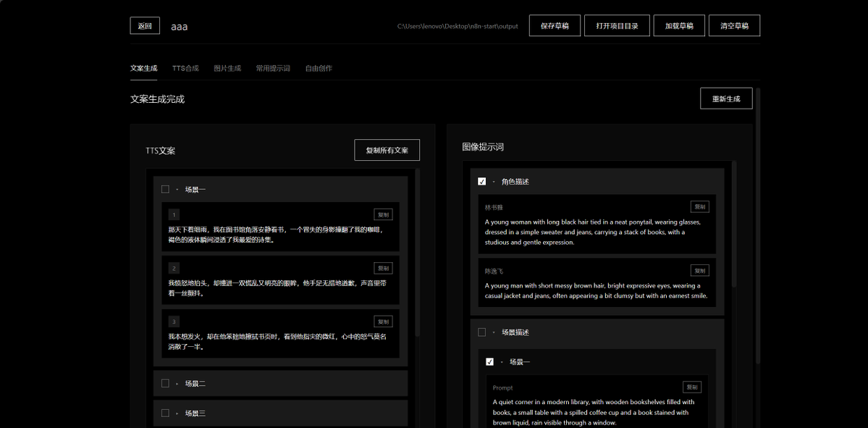Copy all scripts with 复制所有文案
This screenshot has height=428, width=868.
coord(387,150)
